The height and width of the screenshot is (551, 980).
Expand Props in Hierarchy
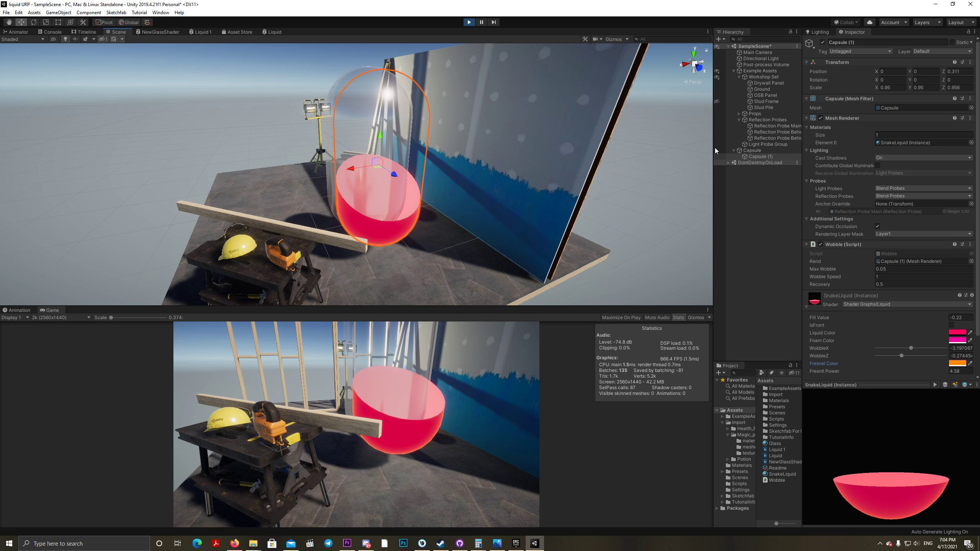(739, 114)
